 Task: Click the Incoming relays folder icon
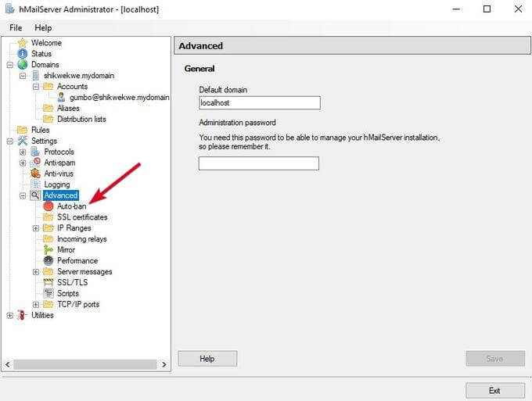click(x=49, y=238)
